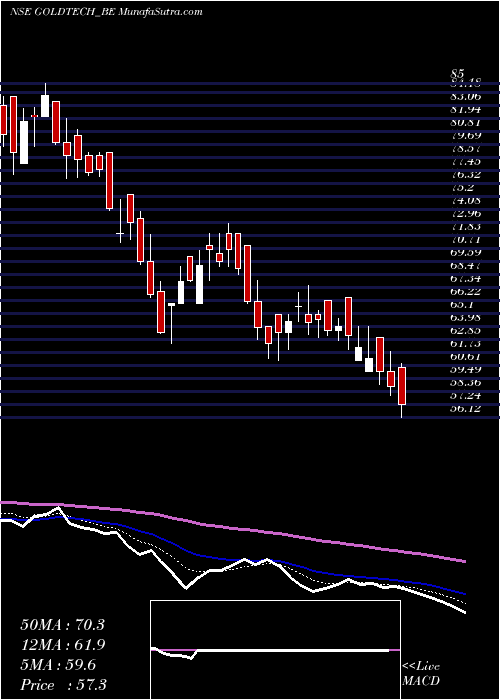Screen dimensions: 500x700
Task: Click the 57.24 price axis label
Action: (x=466, y=396)
